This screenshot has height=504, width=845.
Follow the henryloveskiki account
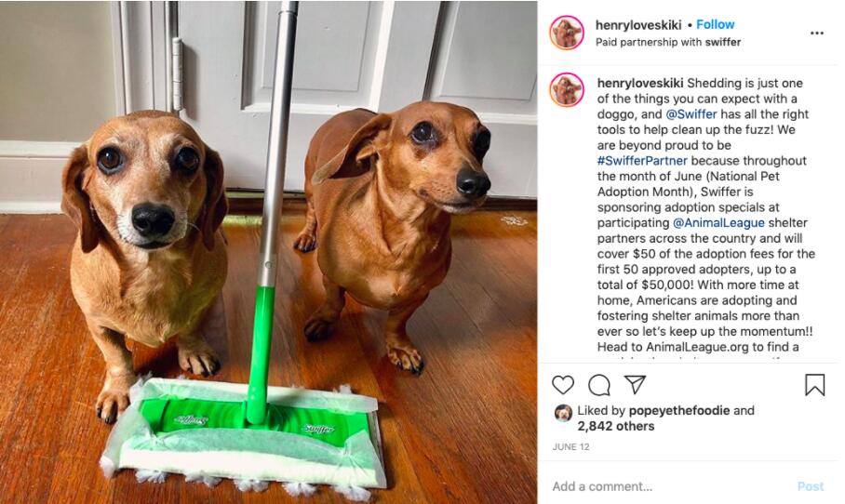(x=715, y=25)
